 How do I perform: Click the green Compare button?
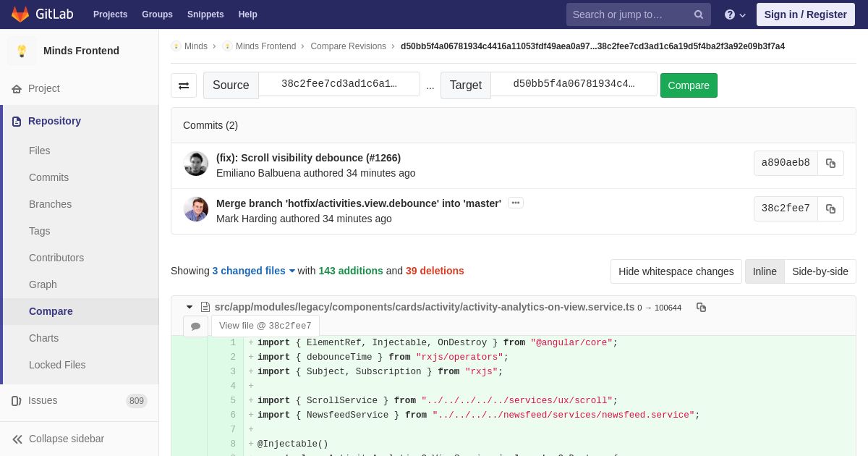pyautogui.click(x=689, y=85)
